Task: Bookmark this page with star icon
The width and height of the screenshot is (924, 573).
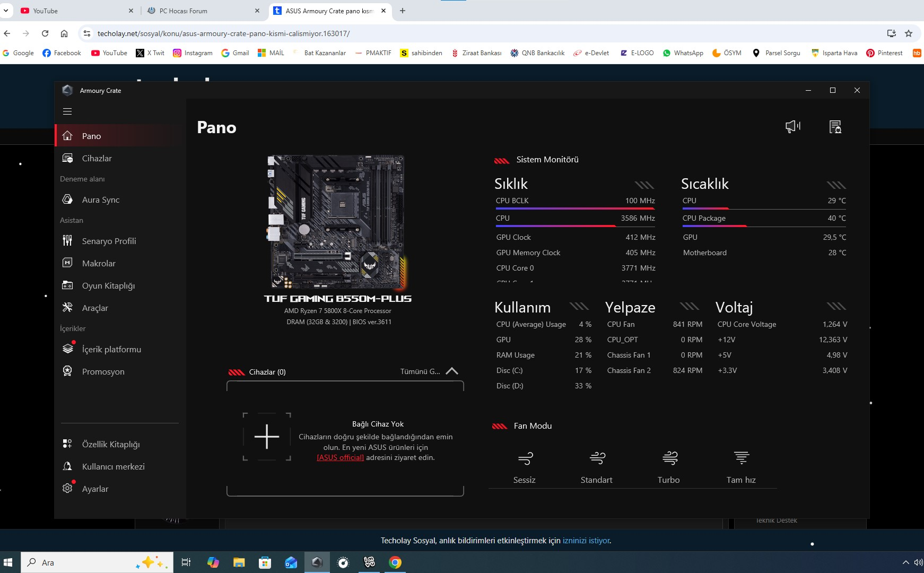Action: click(909, 33)
